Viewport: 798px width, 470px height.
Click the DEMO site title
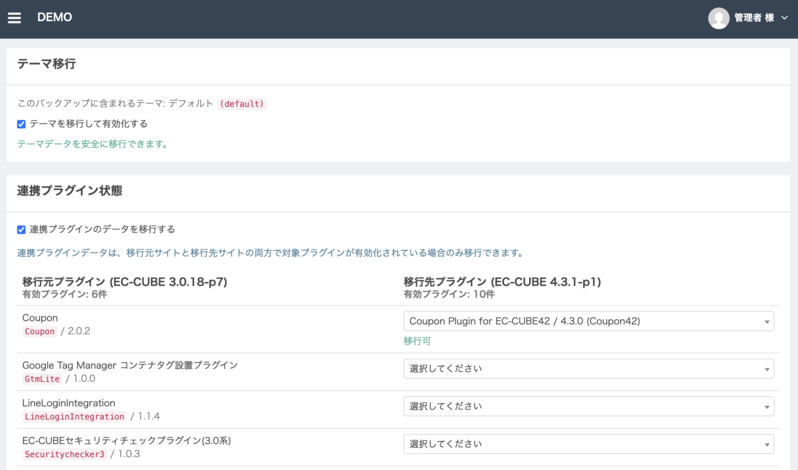54,17
